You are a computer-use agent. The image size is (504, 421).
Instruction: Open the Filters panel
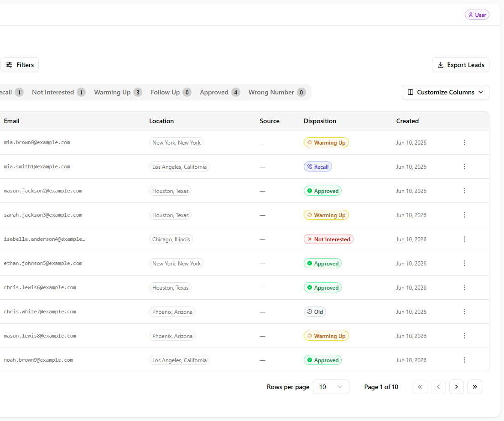[x=20, y=65]
